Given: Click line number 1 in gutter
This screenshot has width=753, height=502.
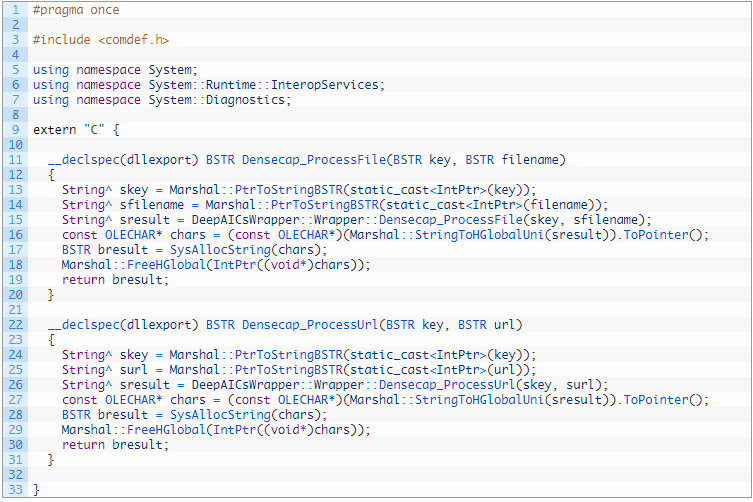Looking at the screenshot, I should (x=15, y=10).
